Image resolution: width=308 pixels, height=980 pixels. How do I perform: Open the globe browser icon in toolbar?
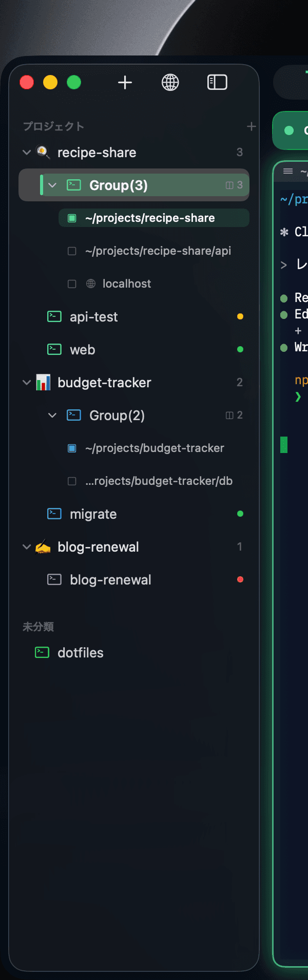(x=170, y=82)
